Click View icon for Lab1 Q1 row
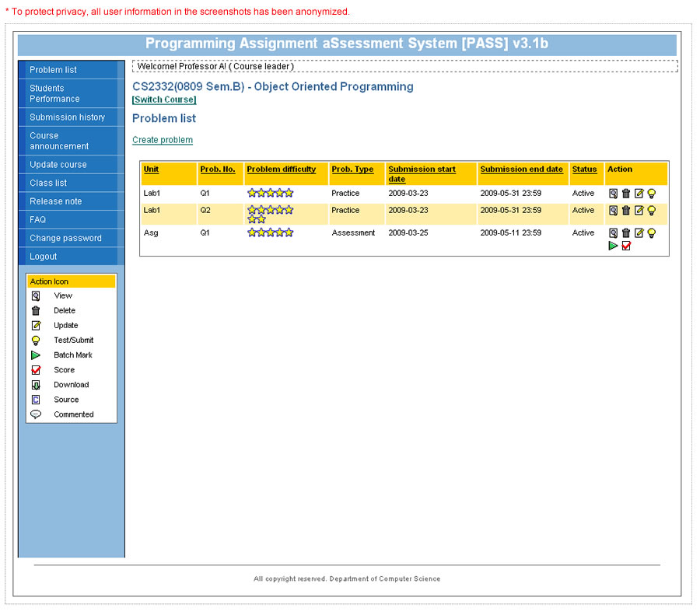The image size is (700, 615). coord(613,193)
